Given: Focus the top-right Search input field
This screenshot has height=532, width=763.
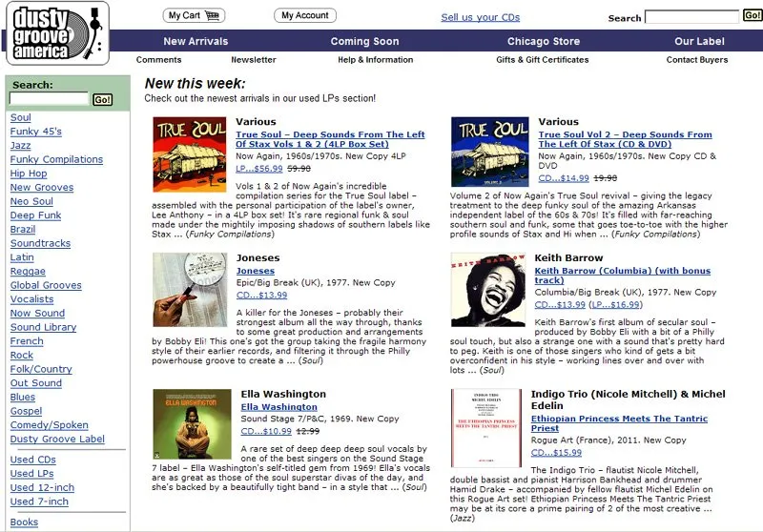Looking at the screenshot, I should (x=692, y=17).
